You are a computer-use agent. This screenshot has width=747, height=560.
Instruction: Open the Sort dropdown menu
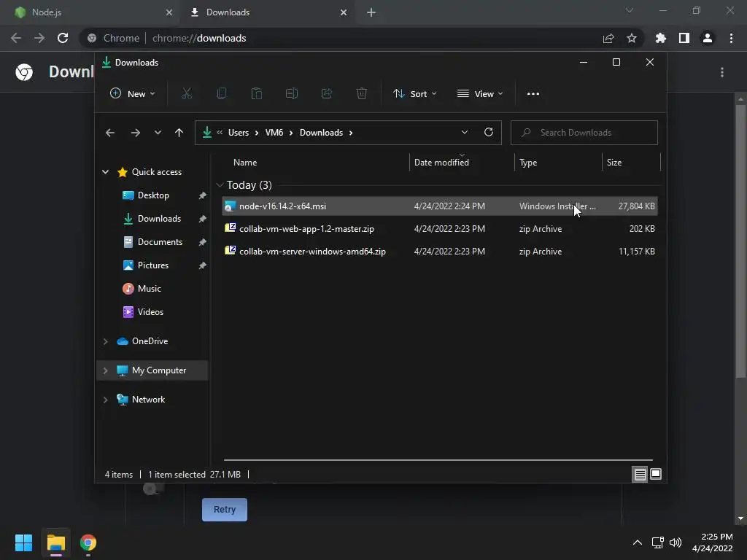click(415, 94)
